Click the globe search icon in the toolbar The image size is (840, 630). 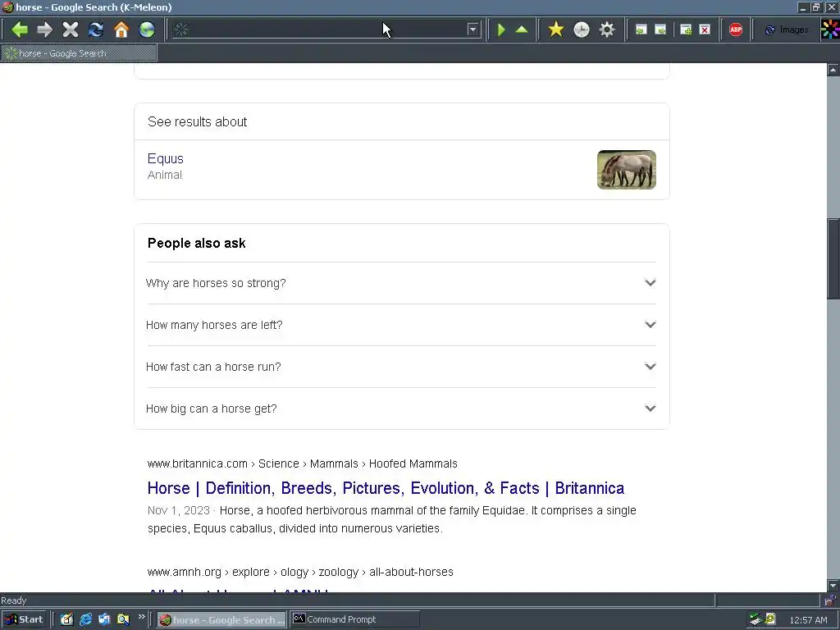[147, 30]
